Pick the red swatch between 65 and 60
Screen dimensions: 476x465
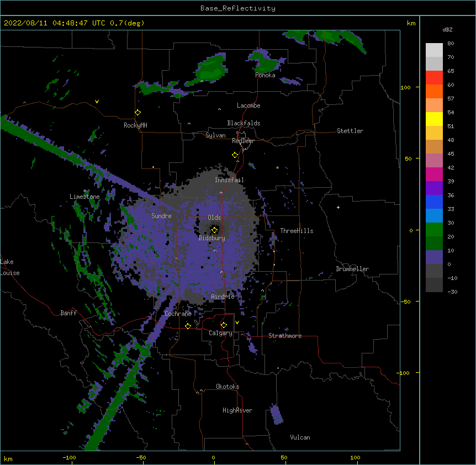point(434,77)
